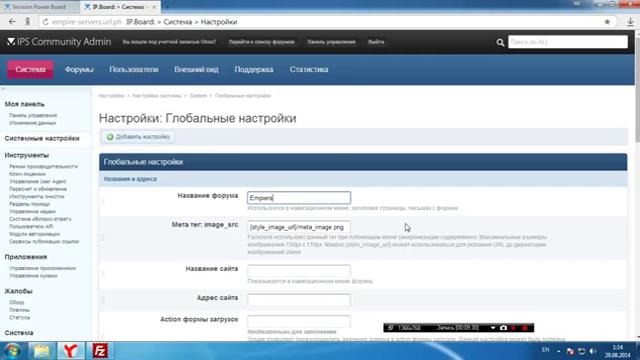Open the 'Поддержка' main tab
Screen dimensions: 640x360
coord(254,69)
